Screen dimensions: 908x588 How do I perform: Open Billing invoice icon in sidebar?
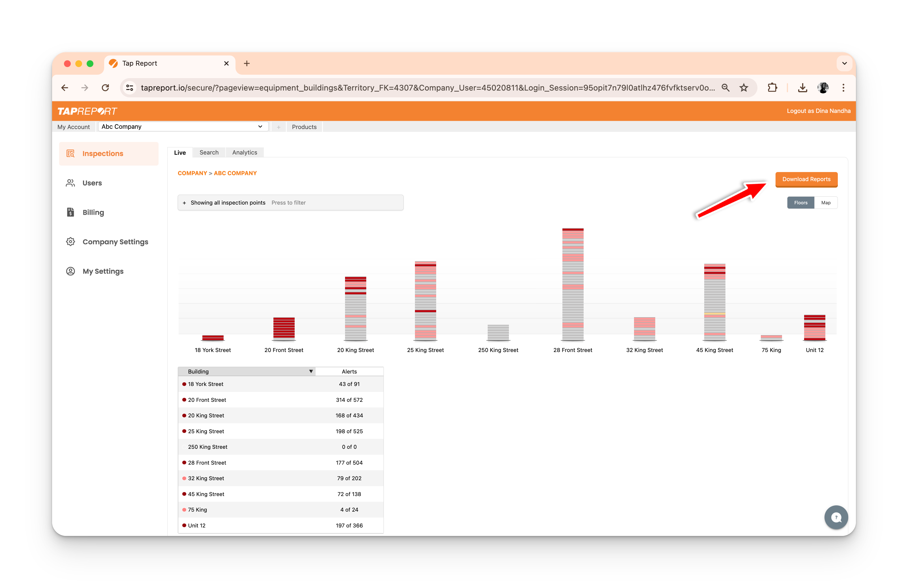point(70,213)
